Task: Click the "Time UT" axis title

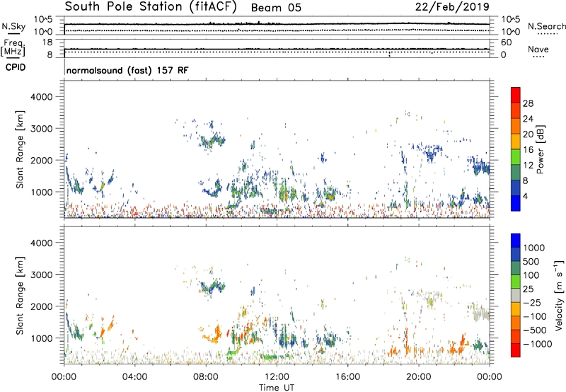Action: tap(277, 388)
